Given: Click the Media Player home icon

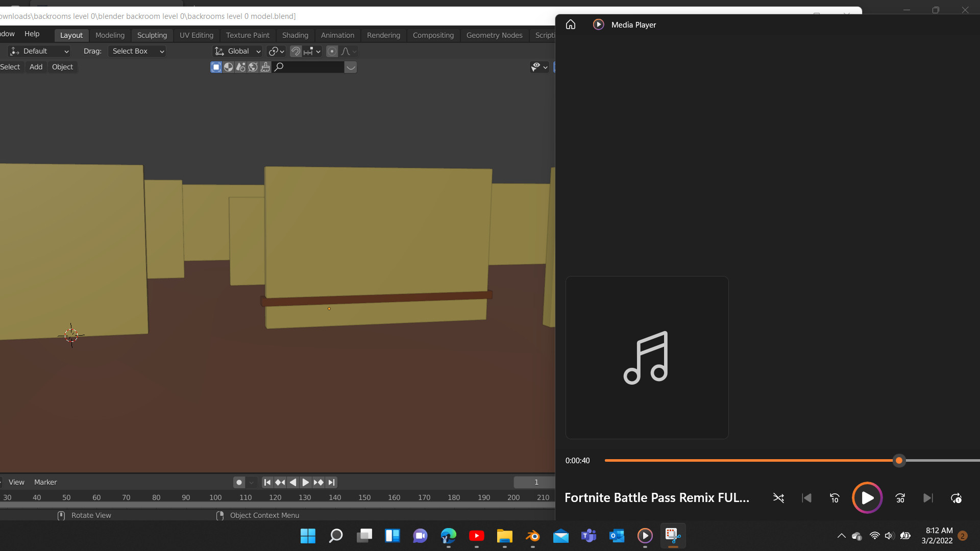Looking at the screenshot, I should pyautogui.click(x=571, y=24).
